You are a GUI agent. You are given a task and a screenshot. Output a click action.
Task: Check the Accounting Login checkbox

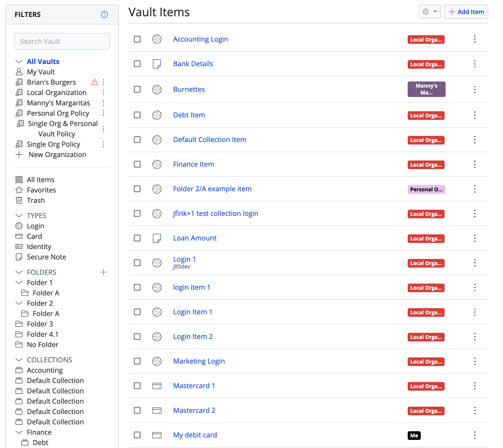click(137, 39)
